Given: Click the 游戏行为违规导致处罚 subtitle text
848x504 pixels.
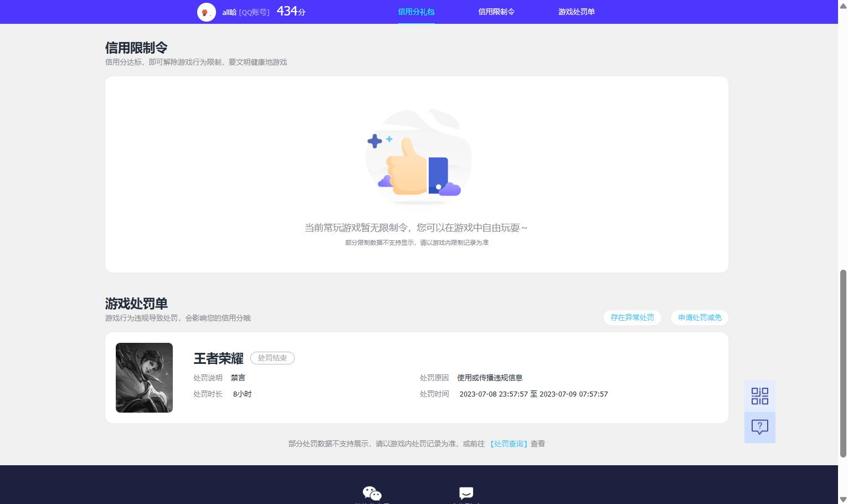Looking at the screenshot, I should 178,318.
